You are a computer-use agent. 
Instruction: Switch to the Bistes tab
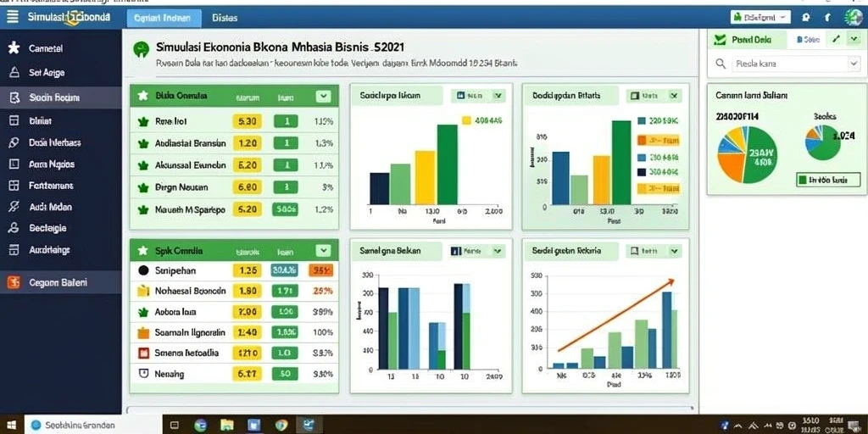click(x=225, y=19)
